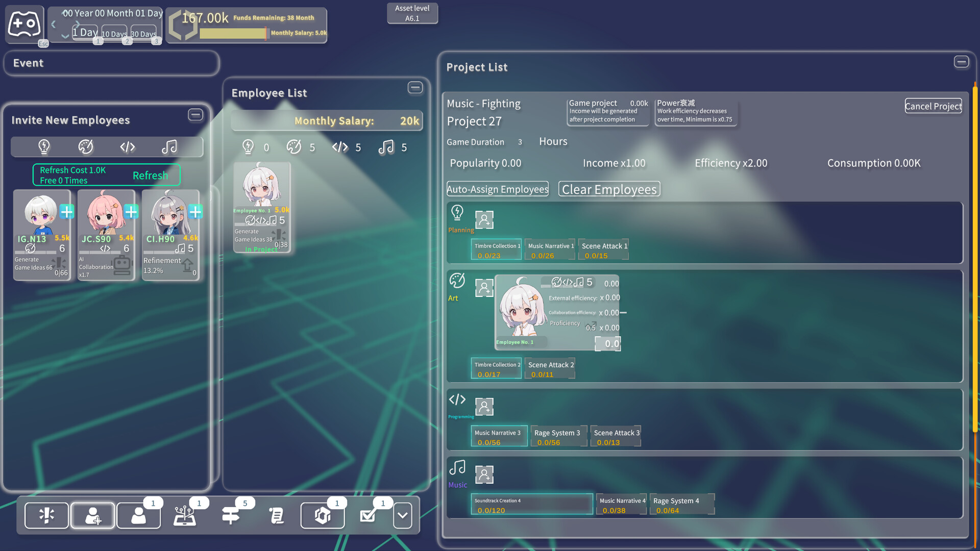
Task: Toggle the Timbre Collection 1 task selection
Action: coord(496,249)
